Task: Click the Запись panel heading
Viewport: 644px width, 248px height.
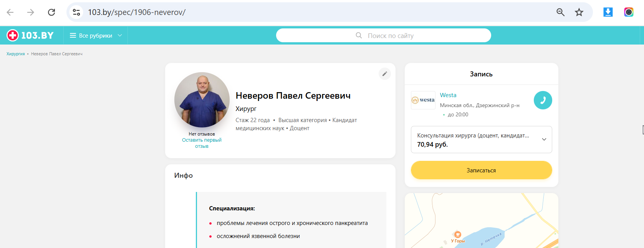Action: point(481,74)
